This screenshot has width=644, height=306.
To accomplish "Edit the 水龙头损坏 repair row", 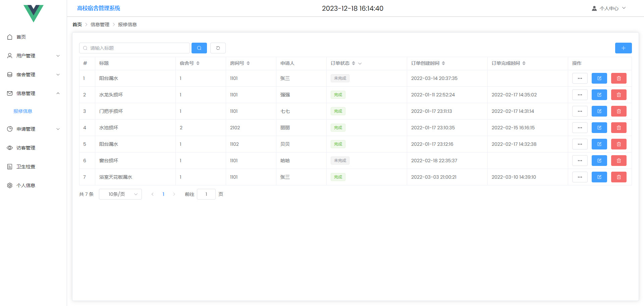I will click(x=599, y=95).
